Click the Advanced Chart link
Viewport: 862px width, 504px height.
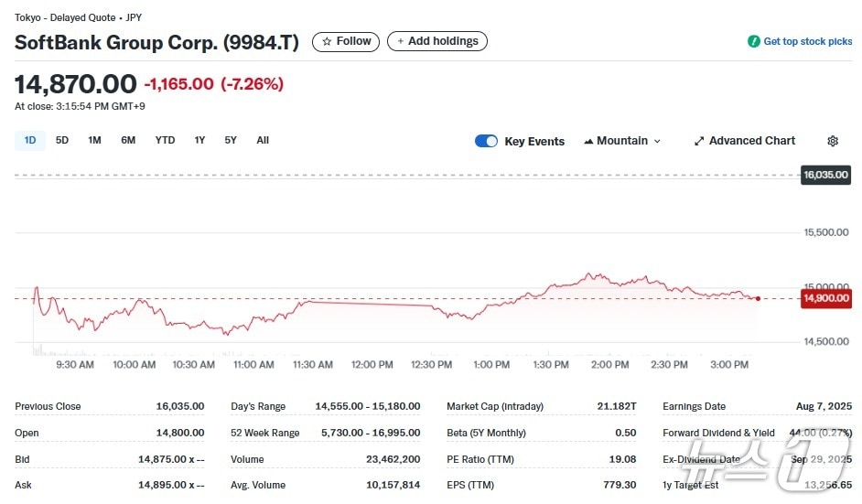tap(751, 141)
